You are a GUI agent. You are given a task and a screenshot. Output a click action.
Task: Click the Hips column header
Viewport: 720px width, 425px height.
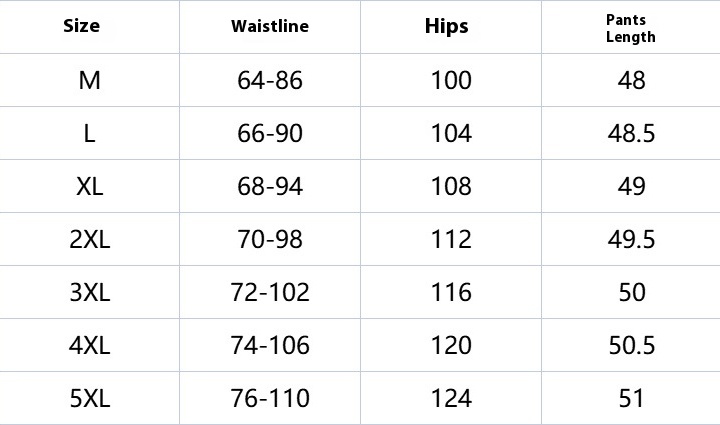(446, 27)
